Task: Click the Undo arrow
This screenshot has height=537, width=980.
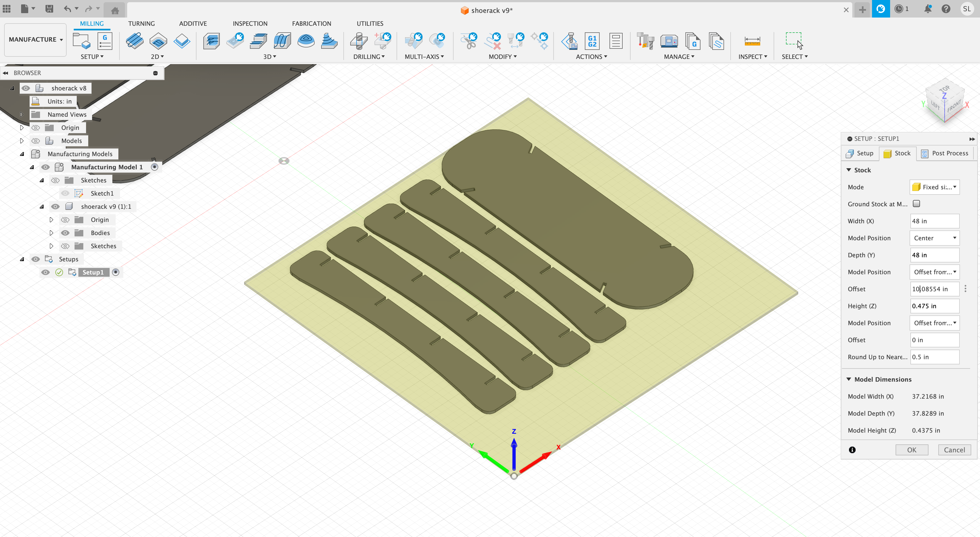Action: click(x=67, y=9)
